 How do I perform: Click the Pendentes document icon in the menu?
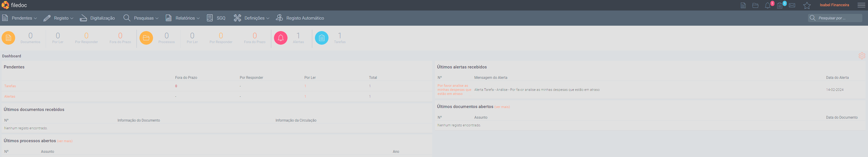[5, 18]
